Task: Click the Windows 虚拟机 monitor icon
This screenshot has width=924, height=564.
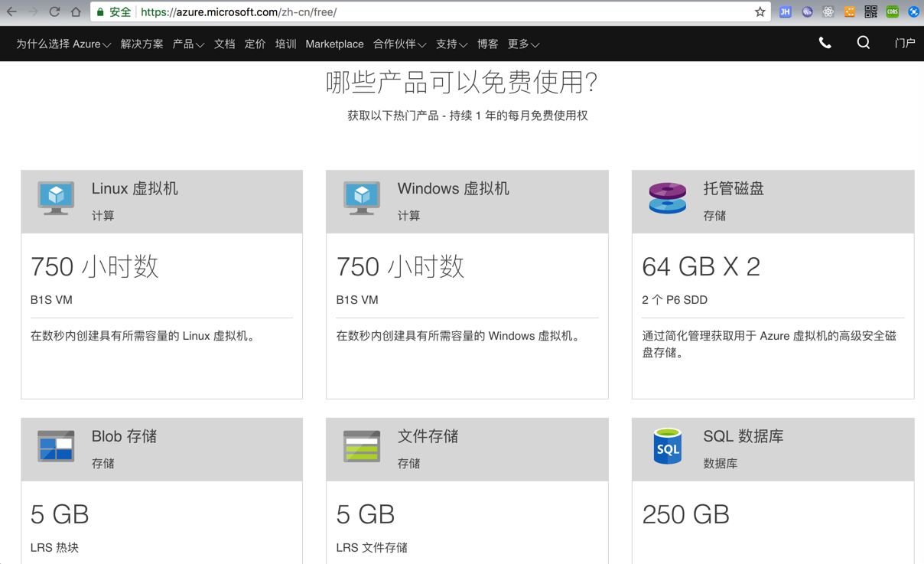Action: click(x=362, y=198)
